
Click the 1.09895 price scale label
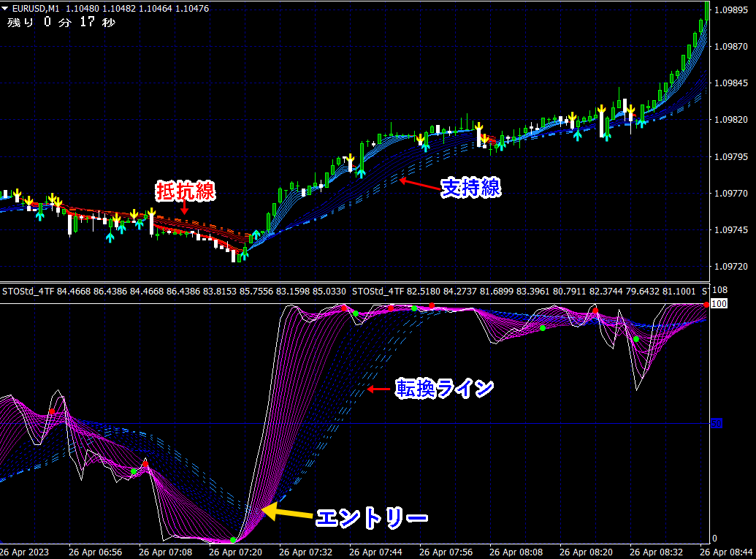pos(731,10)
